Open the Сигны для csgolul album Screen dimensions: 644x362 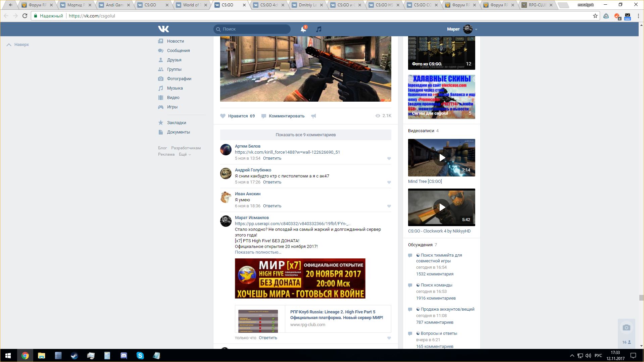[x=442, y=97]
